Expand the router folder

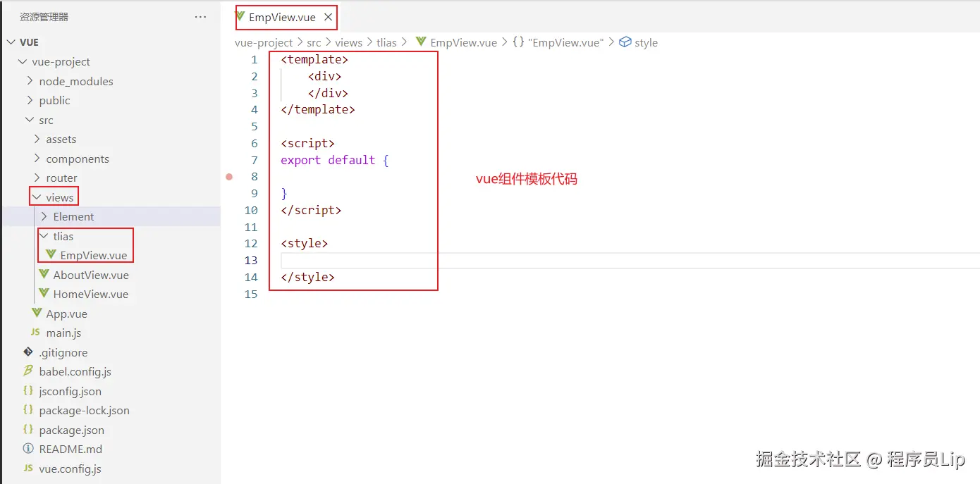click(x=37, y=178)
